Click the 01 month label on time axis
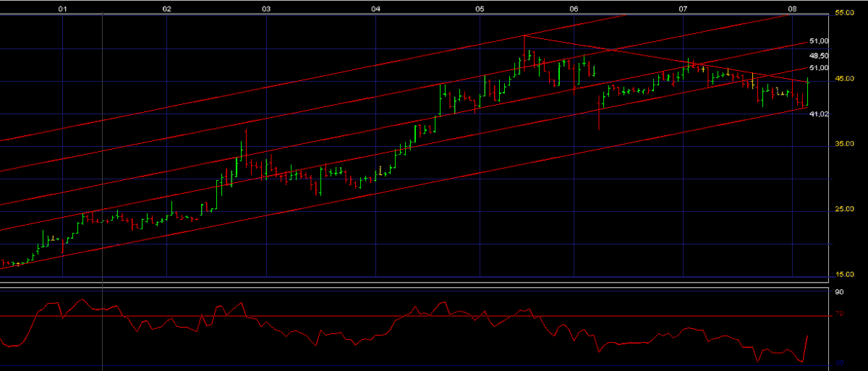Viewport: 868px width, 371px height. pyautogui.click(x=63, y=9)
